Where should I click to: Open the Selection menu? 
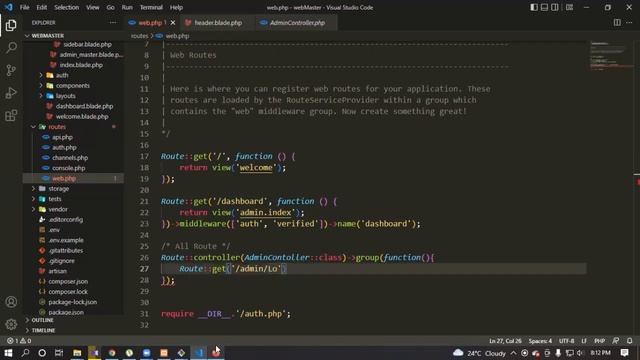tap(67, 7)
